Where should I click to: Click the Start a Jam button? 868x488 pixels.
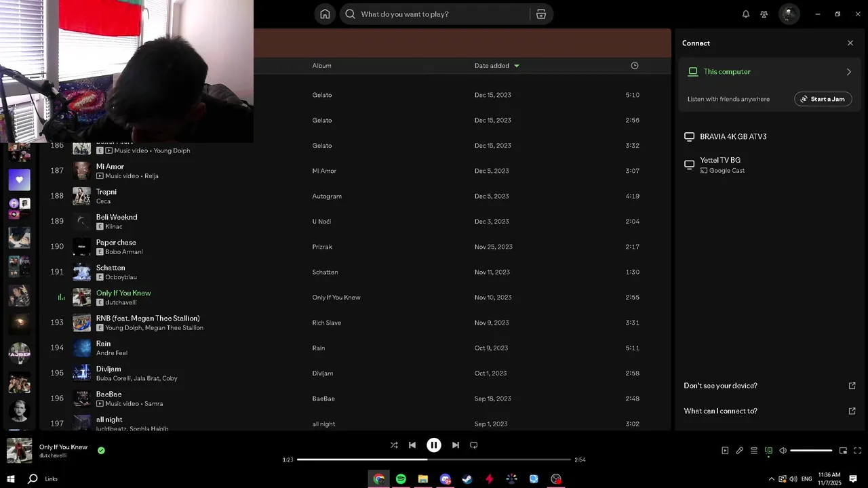pyautogui.click(x=823, y=99)
